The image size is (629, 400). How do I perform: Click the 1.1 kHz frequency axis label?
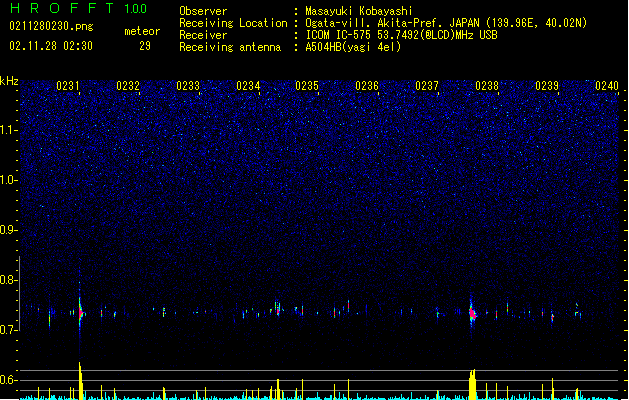(x=8, y=130)
